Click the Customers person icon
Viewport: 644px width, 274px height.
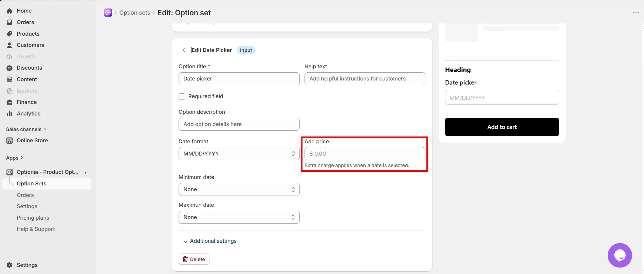tap(10, 45)
